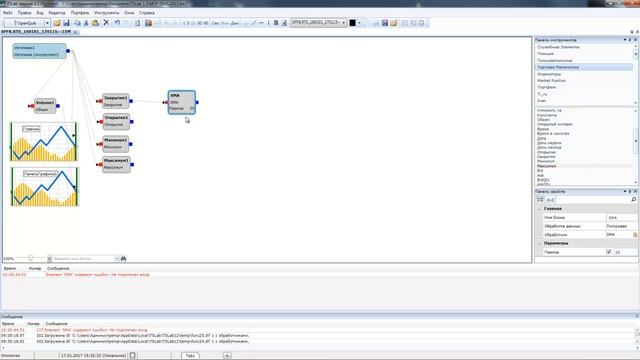Toggle the Период checkbox
Image resolution: width=640 pixels, height=360 pixels.
(609, 252)
